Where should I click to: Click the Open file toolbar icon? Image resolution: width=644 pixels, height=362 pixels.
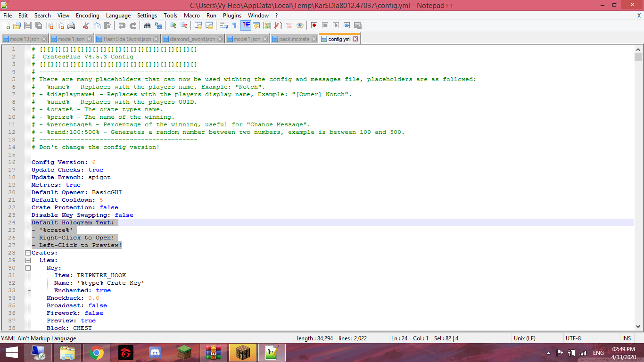pyautogui.click(x=17, y=25)
